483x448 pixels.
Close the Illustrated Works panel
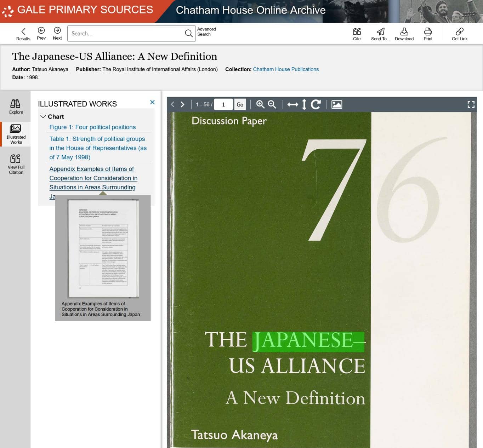tap(152, 102)
